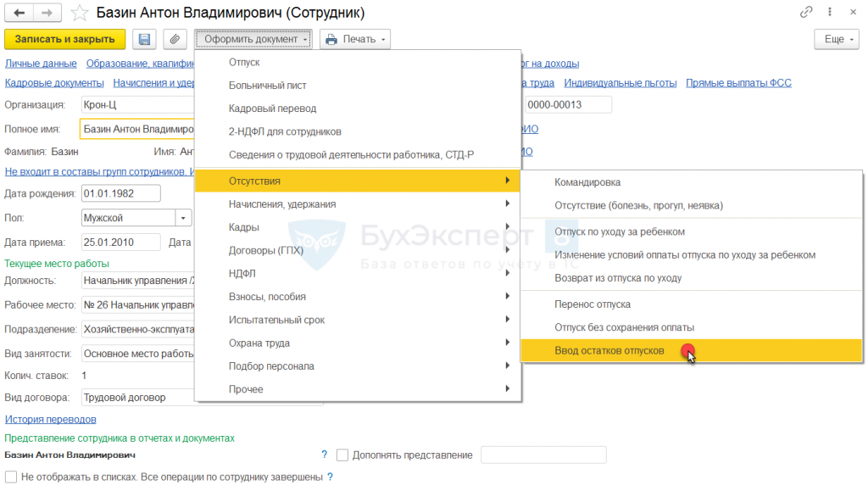Click the paperclip attachments icon
This screenshot has height=491, width=868.
(174, 39)
